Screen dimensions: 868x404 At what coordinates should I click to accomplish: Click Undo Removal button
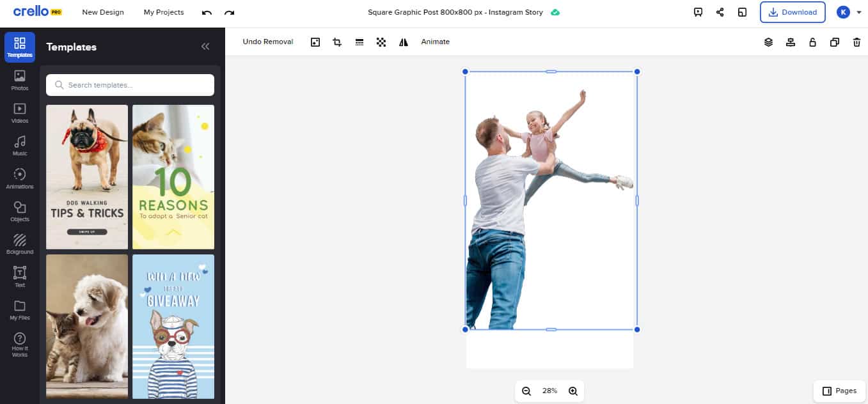(267, 42)
